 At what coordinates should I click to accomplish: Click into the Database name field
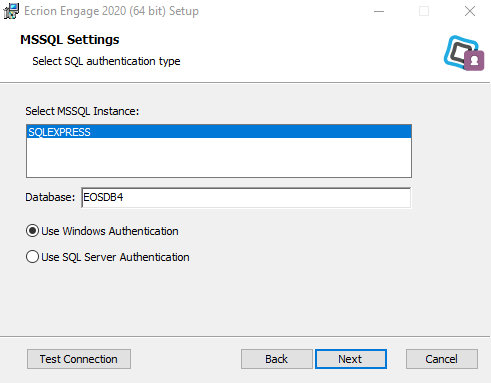pyautogui.click(x=246, y=197)
